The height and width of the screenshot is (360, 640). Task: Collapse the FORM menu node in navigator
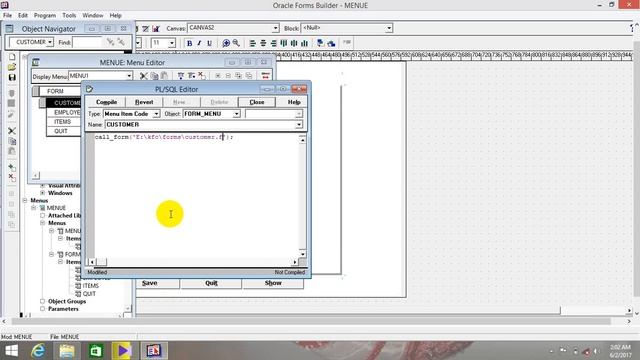[51, 254]
